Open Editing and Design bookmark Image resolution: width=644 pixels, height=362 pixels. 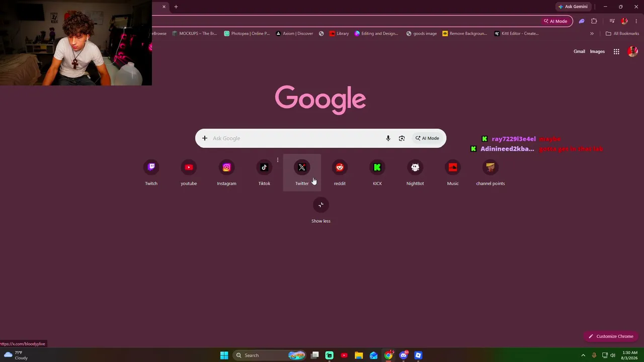coord(376,34)
